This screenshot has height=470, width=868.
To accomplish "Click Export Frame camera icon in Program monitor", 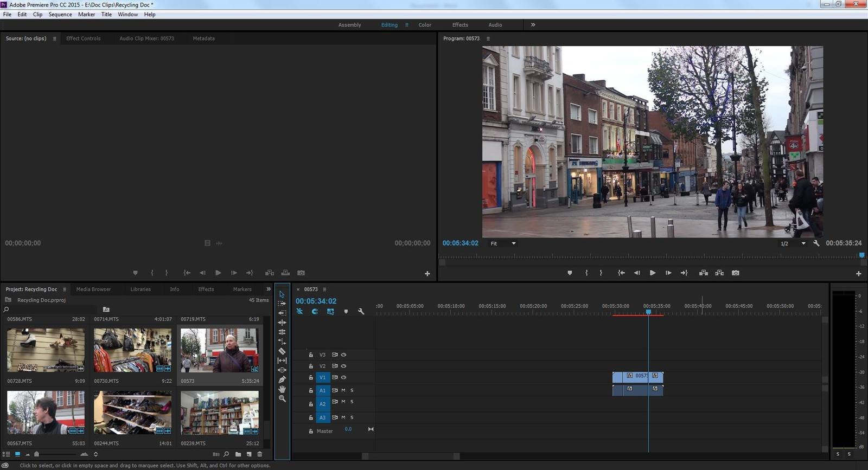I will coord(736,273).
